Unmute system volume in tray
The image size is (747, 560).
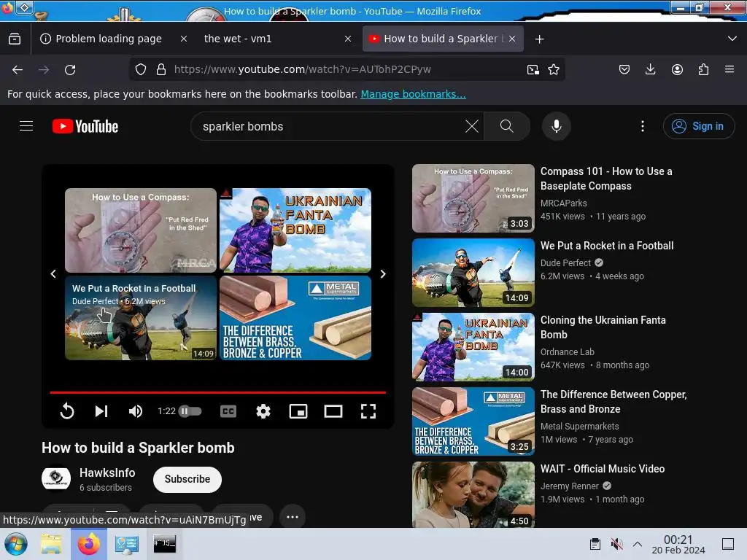tap(616, 544)
